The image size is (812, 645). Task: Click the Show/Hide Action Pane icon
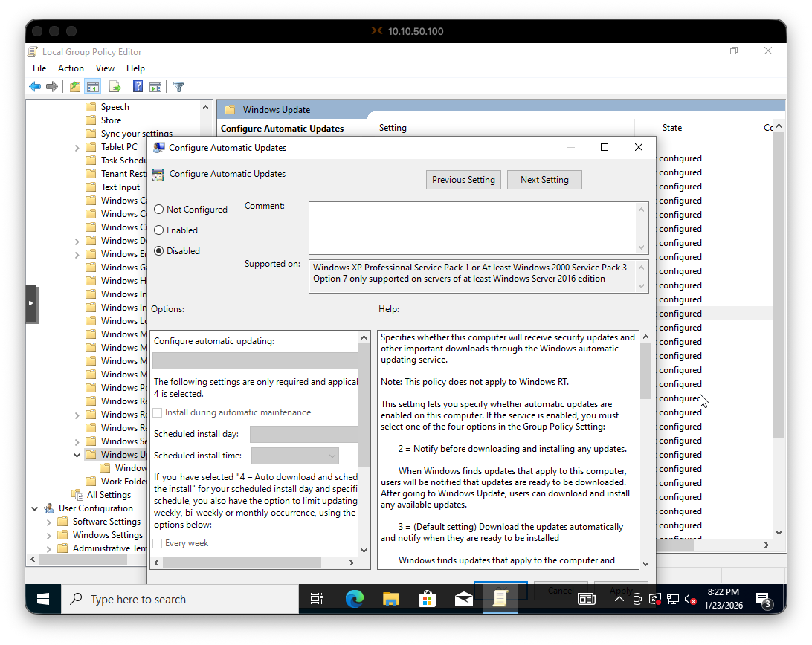point(155,87)
